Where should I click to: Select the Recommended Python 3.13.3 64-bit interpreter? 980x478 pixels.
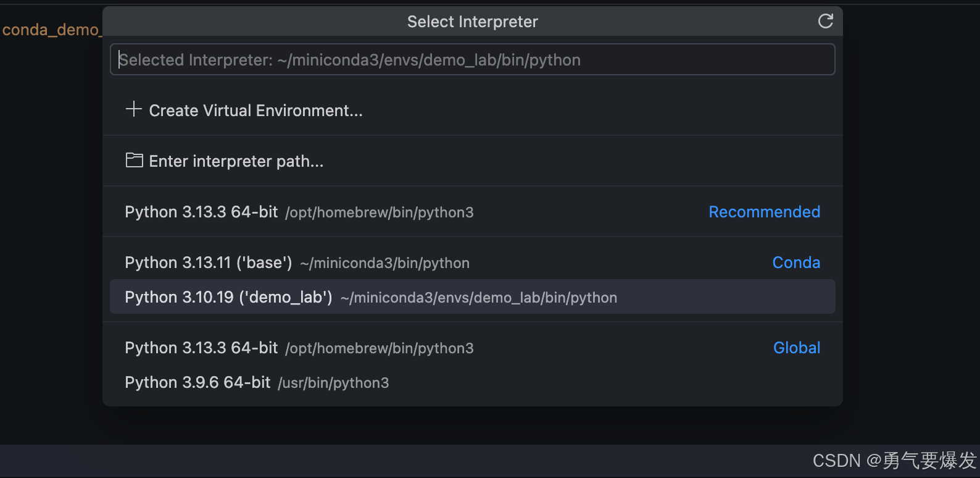tap(472, 212)
